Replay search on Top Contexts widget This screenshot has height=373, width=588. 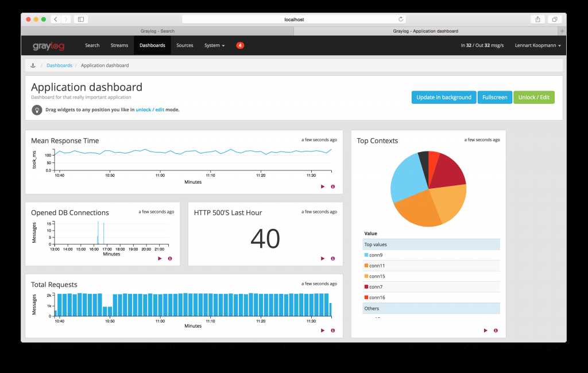pos(485,330)
